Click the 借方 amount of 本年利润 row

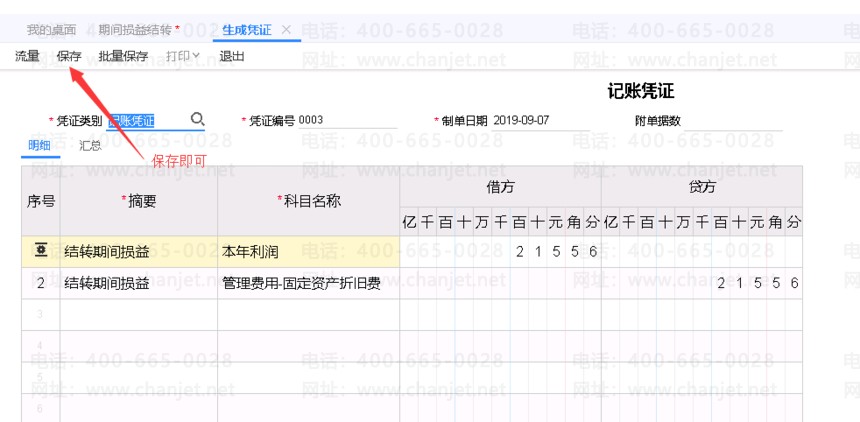point(500,252)
